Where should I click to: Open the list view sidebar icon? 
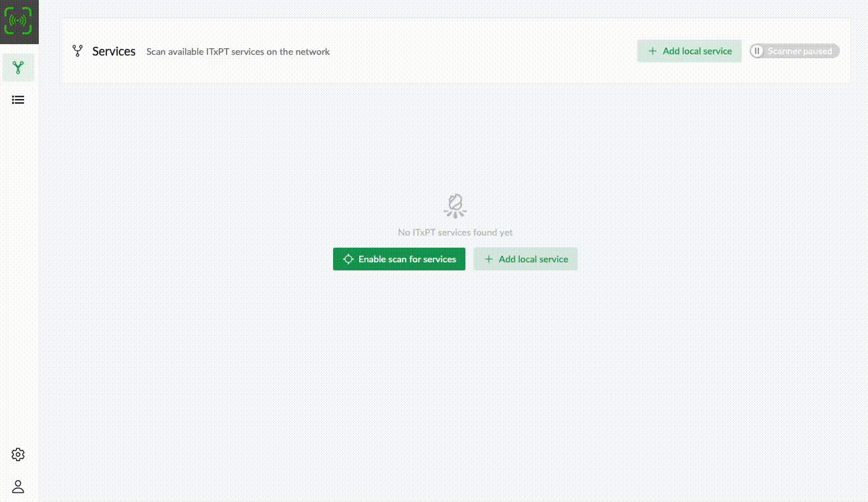point(19,100)
